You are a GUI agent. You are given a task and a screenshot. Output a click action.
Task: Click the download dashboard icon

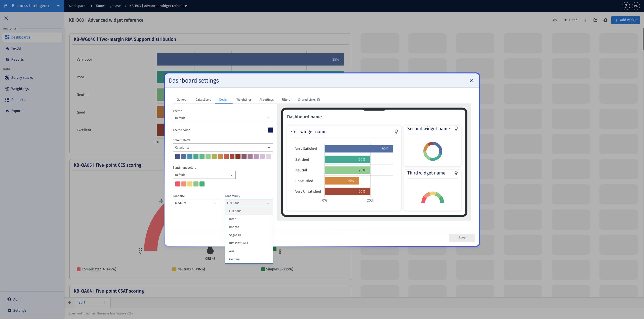pyautogui.click(x=585, y=20)
